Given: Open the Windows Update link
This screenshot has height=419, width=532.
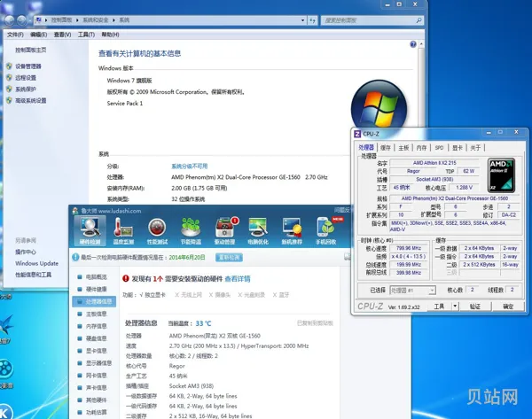Looking at the screenshot, I should 36,263.
